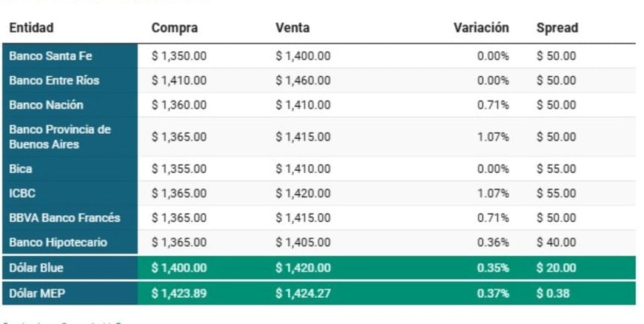Click the Banco Nación entity name
Viewport: 644px width, 324px height.
click(x=46, y=105)
